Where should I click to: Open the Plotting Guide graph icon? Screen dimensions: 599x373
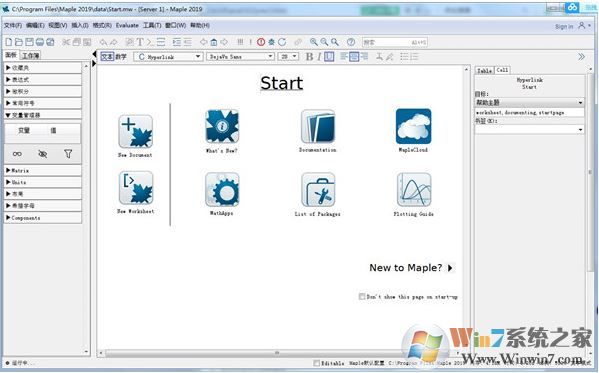point(414,190)
